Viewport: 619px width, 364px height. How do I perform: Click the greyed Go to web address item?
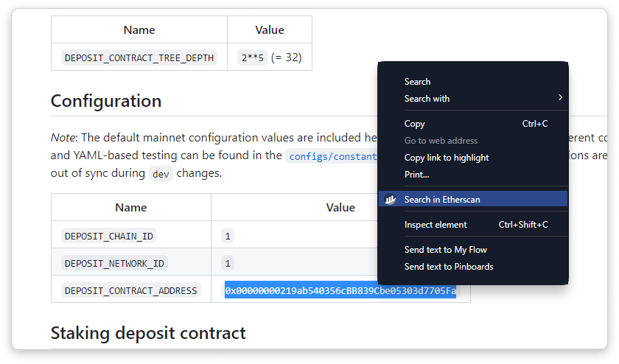(441, 141)
